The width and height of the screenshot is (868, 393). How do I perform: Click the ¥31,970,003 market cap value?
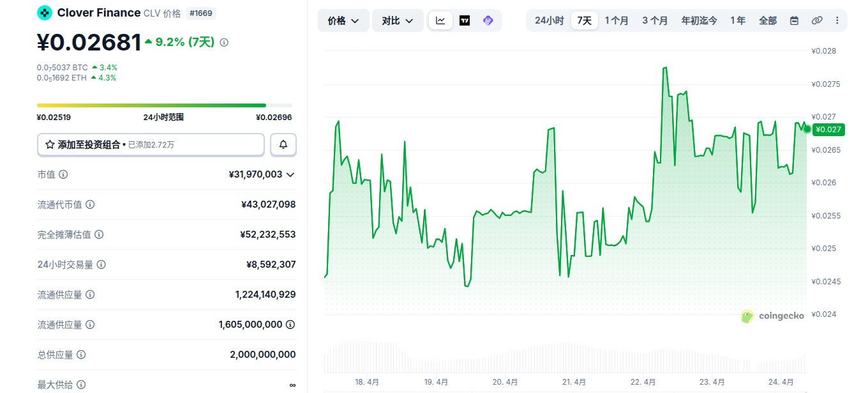click(255, 174)
